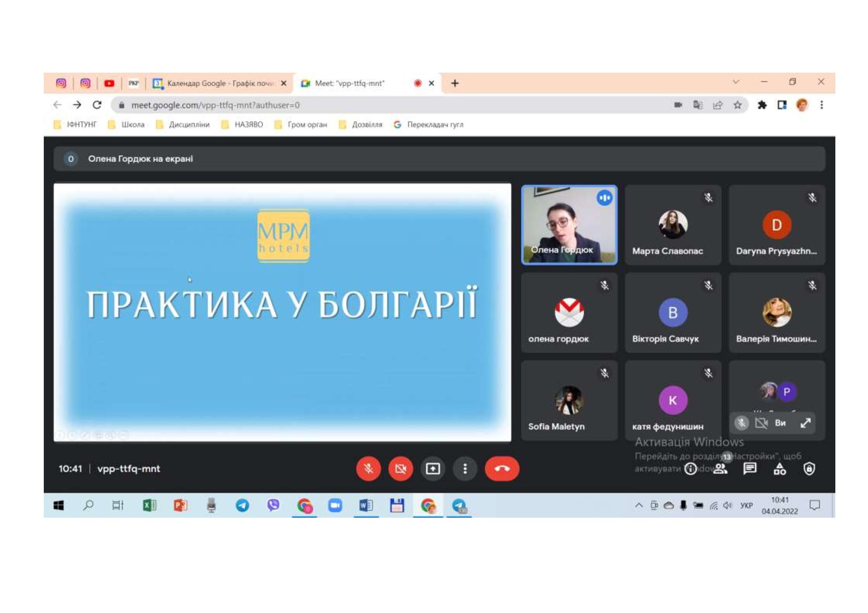
Task: Click the present screen button
Action: 433,469
